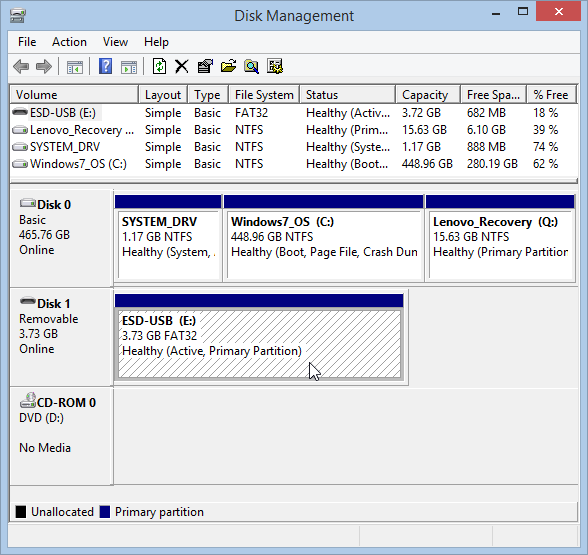The height and width of the screenshot is (555, 588).
Task: Sort by the Type column header
Action: [x=208, y=94]
